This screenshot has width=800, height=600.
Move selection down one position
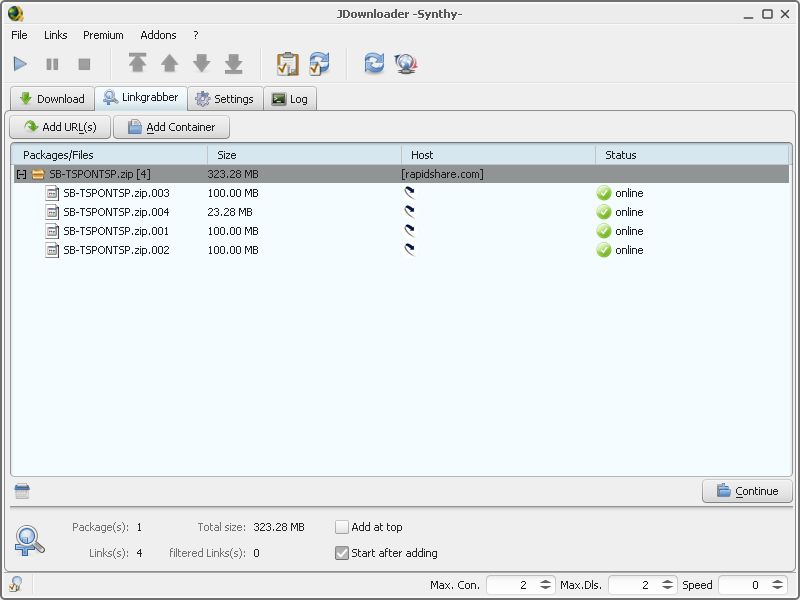point(202,63)
